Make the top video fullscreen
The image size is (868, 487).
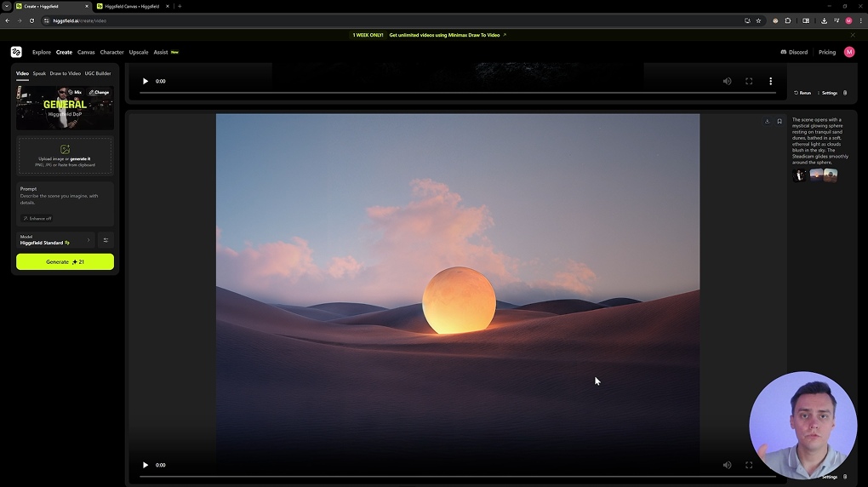click(x=749, y=81)
